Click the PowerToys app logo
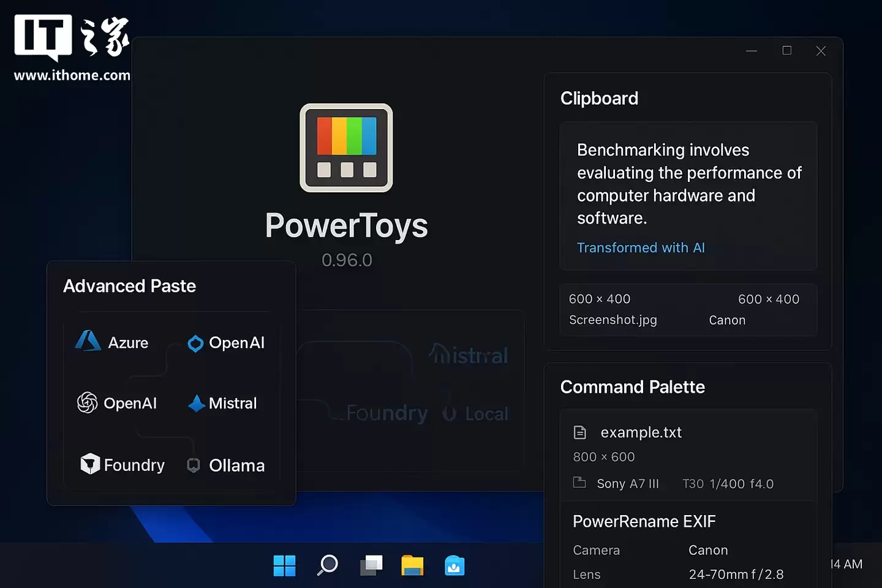Viewport: 882px width, 588px height. tap(346, 148)
